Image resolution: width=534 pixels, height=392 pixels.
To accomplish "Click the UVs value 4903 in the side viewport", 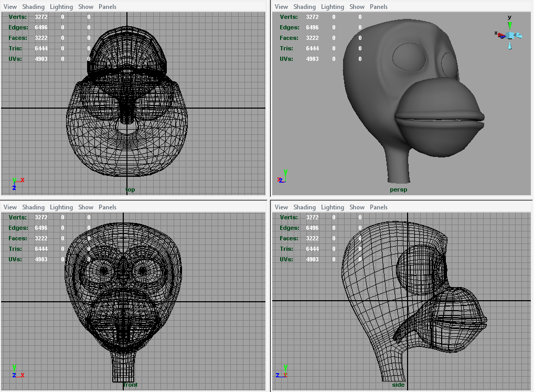I will (312, 260).
